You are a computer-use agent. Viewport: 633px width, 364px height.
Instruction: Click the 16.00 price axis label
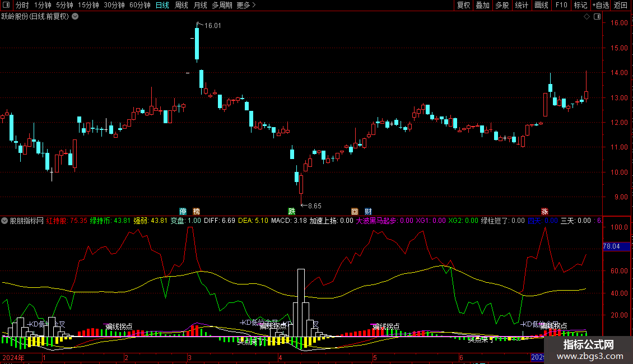pyautogui.click(x=619, y=23)
